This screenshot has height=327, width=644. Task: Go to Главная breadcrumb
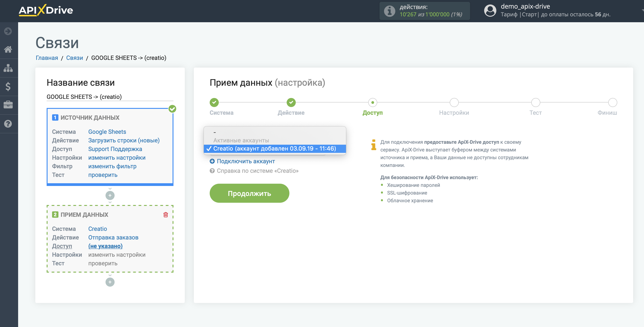point(47,58)
